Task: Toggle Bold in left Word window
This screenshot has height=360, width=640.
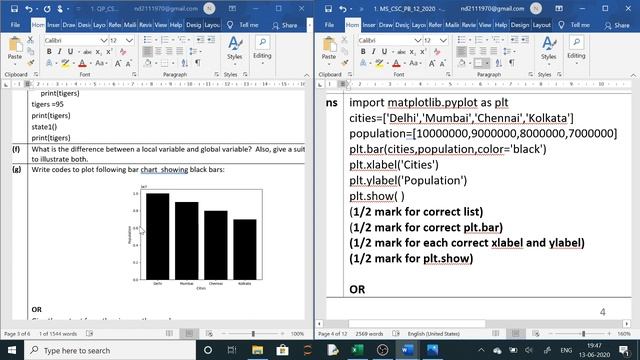Action: 49,52
